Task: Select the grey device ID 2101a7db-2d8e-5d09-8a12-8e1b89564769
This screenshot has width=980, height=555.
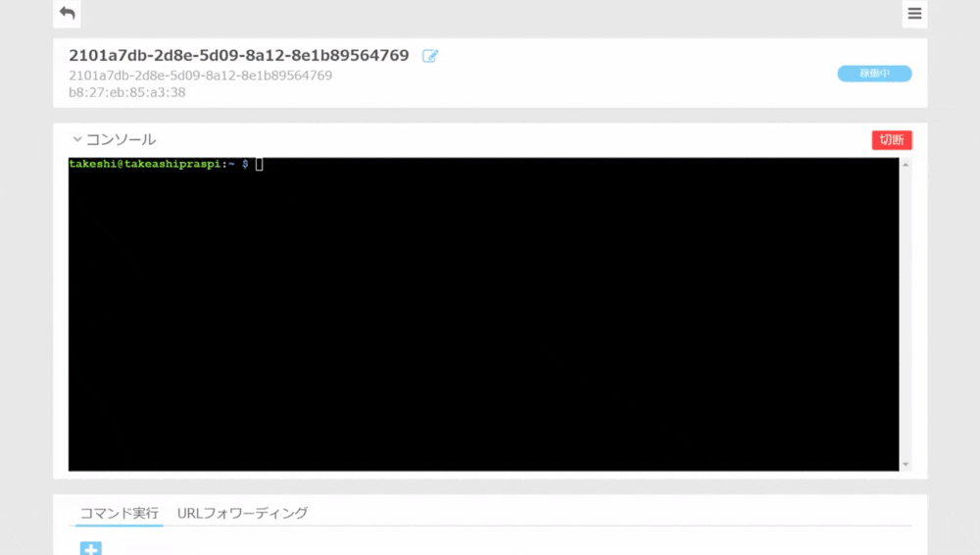Action: click(200, 76)
